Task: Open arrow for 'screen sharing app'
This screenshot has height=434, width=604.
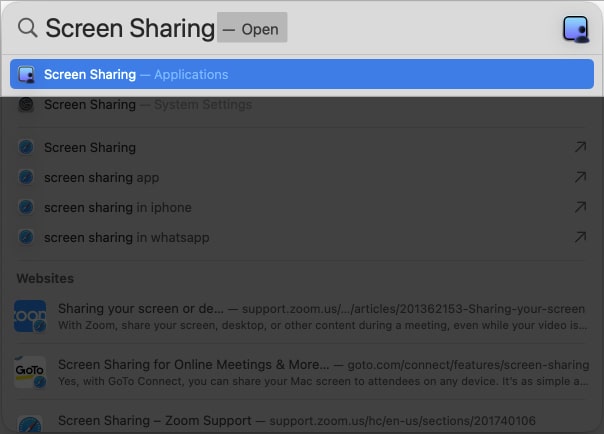Action: [x=580, y=177]
